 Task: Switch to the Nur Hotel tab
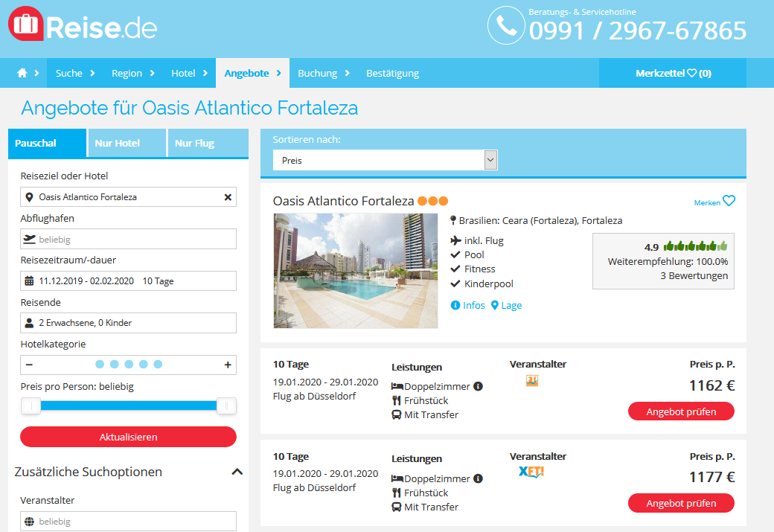(x=127, y=143)
